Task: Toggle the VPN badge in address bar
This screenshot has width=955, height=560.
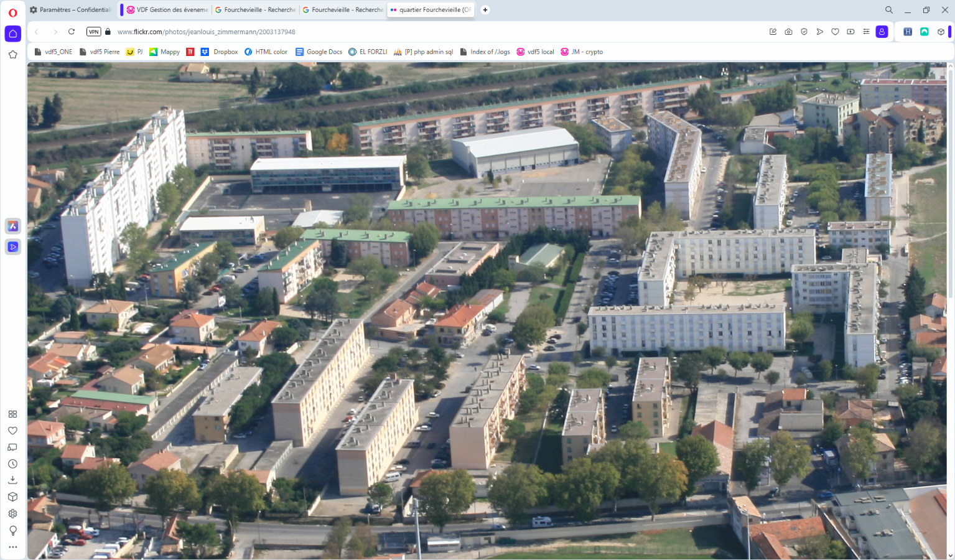Action: click(x=93, y=32)
